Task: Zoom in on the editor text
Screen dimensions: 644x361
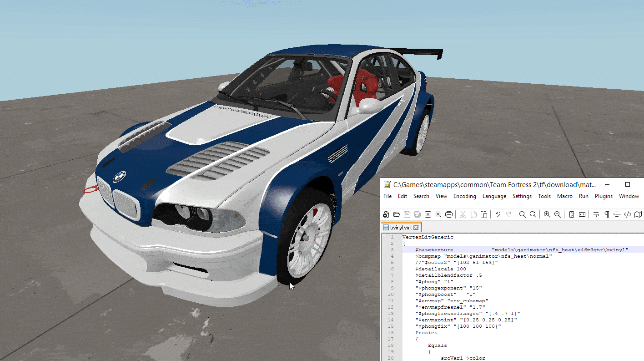Action: [547, 214]
